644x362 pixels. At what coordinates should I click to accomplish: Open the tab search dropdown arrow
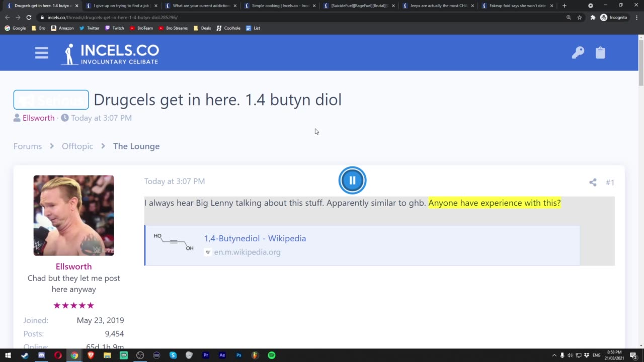coord(591,6)
